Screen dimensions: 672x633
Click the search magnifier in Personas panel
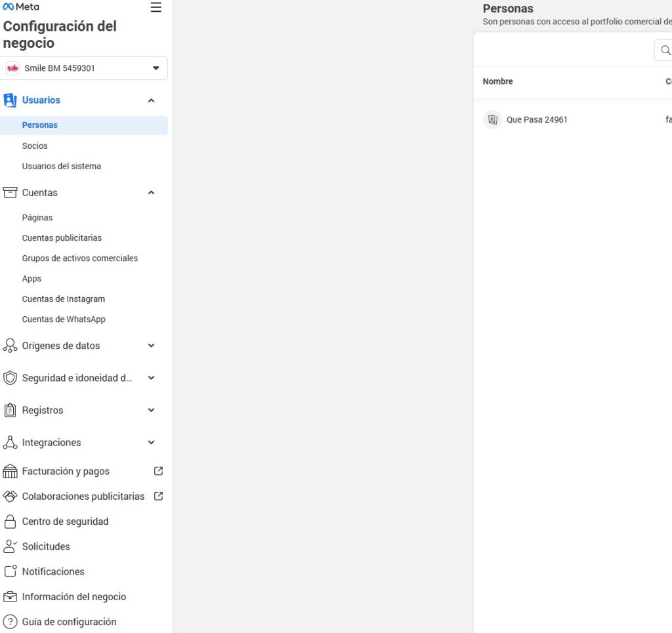coord(665,49)
